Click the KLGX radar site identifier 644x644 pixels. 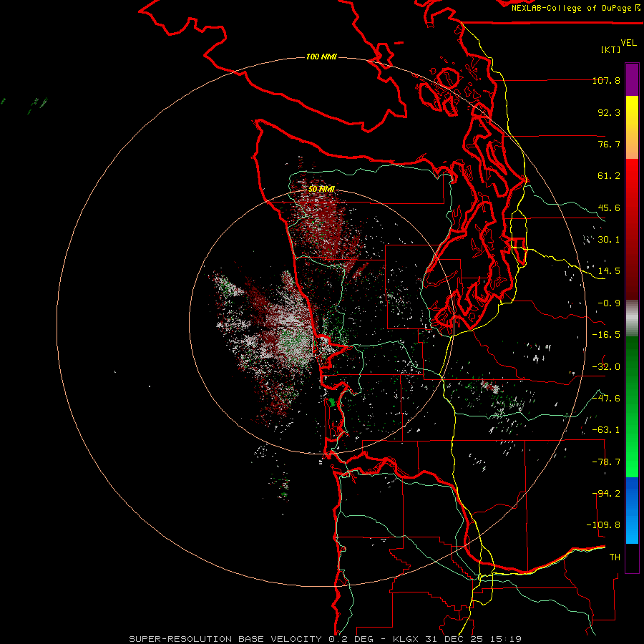(x=406, y=639)
